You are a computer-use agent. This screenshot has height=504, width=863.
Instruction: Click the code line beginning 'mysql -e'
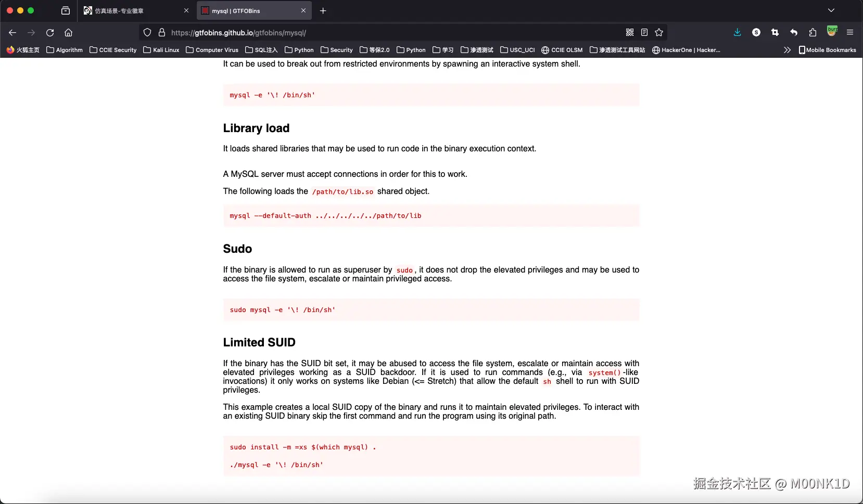(x=272, y=95)
